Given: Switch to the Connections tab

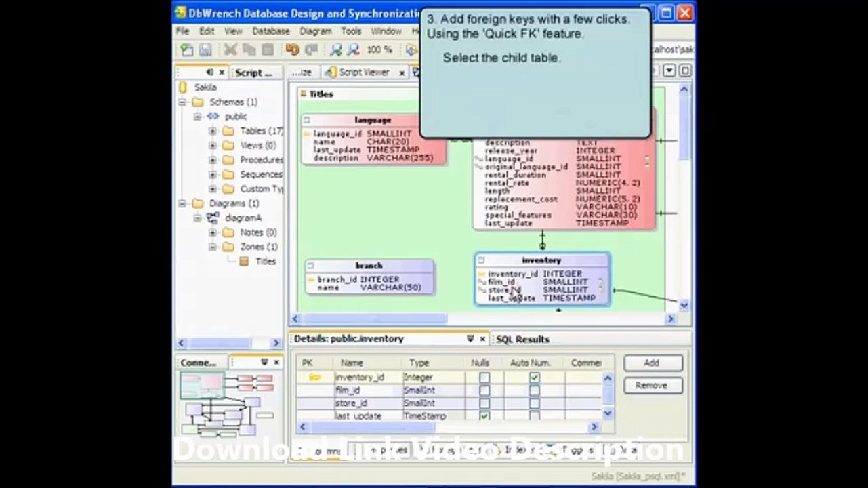Looking at the screenshot, I should [x=199, y=363].
